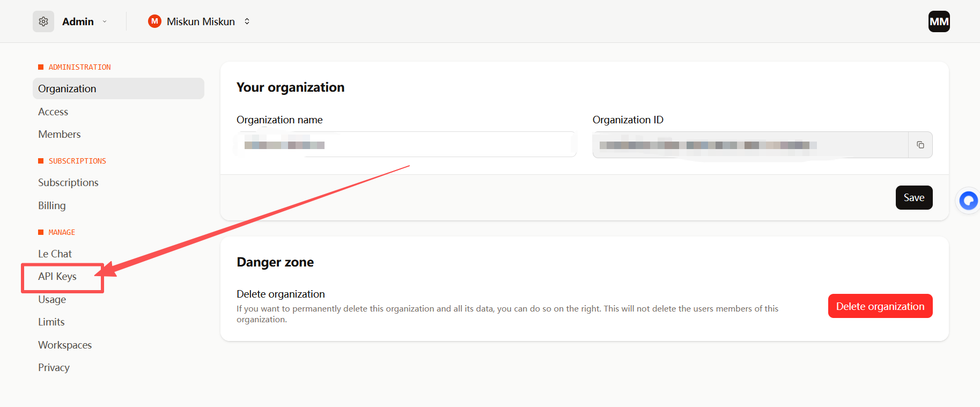This screenshot has height=407, width=980.
Task: Click the Danger zone heading
Action: click(275, 262)
